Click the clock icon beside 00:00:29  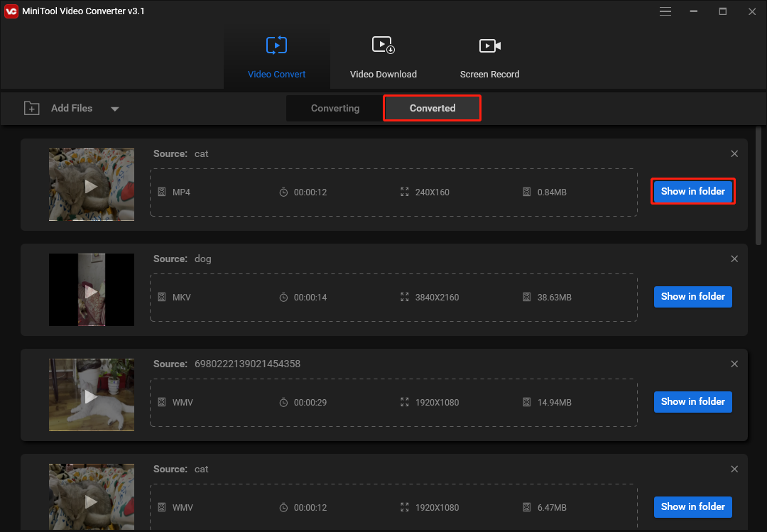[283, 402]
